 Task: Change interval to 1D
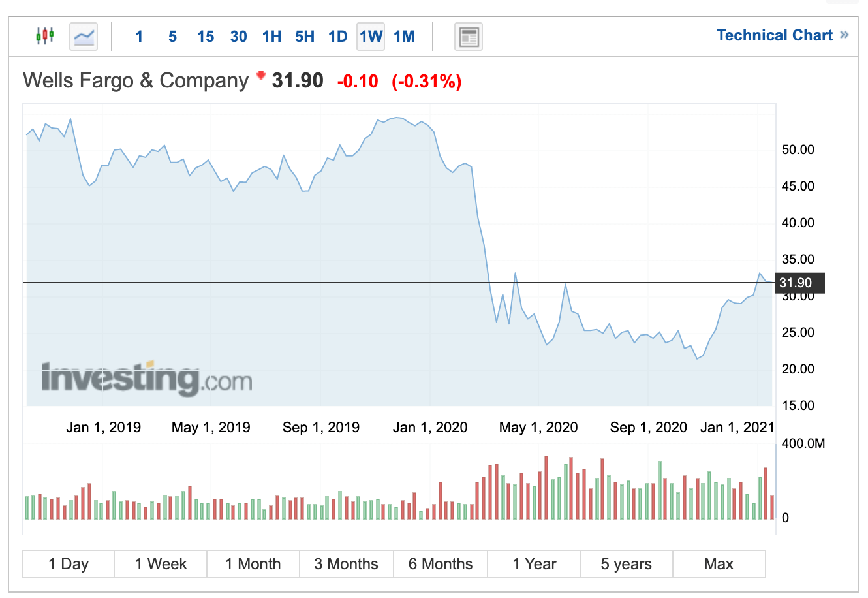coord(337,37)
